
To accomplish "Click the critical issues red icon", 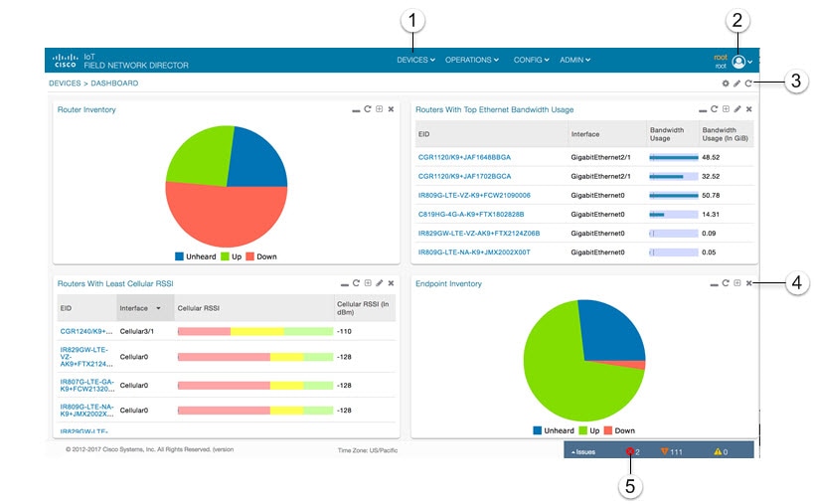I will 630,451.
